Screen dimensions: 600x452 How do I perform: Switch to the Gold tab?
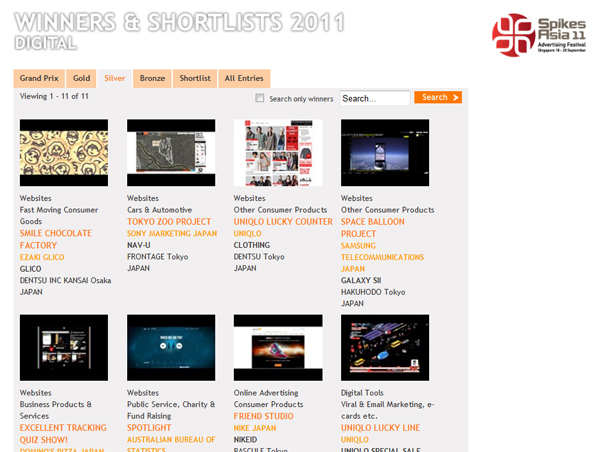pyautogui.click(x=82, y=78)
